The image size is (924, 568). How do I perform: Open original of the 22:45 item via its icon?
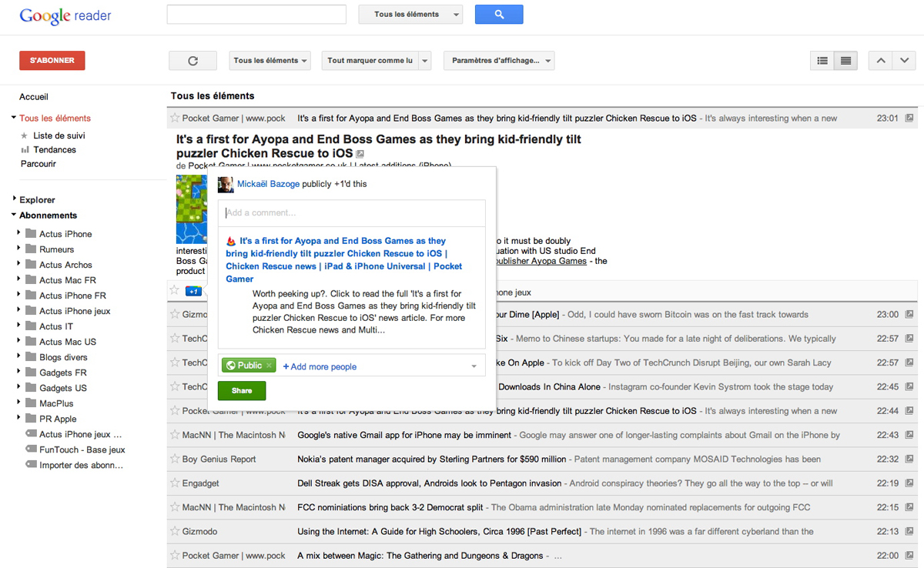pyautogui.click(x=909, y=387)
